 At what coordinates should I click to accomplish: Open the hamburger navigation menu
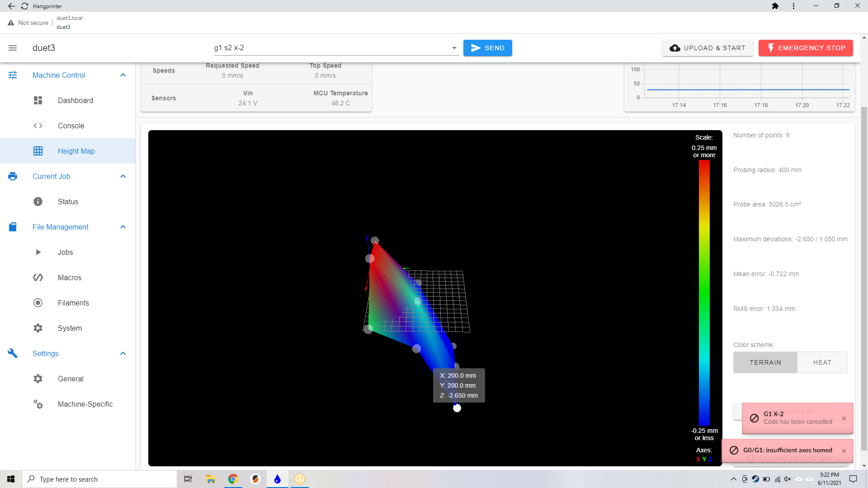13,48
